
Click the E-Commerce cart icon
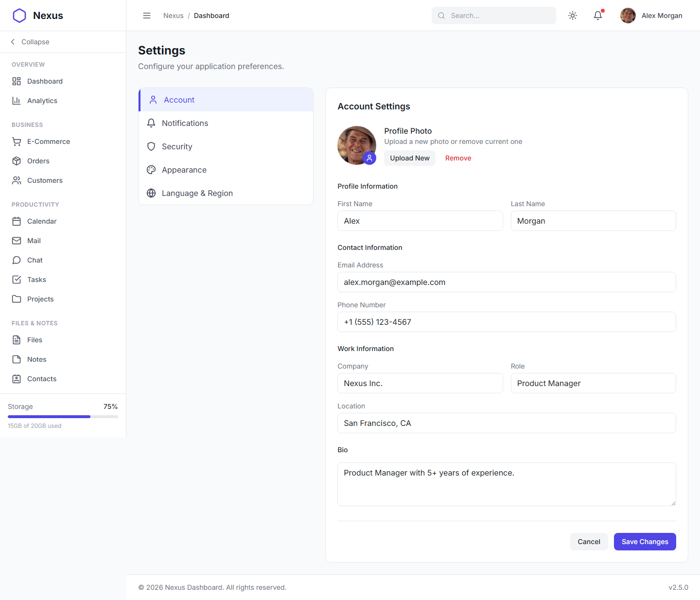pyautogui.click(x=17, y=141)
